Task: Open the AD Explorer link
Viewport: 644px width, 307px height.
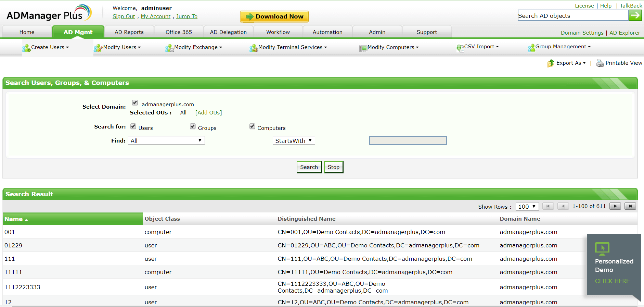Action: [x=625, y=33]
